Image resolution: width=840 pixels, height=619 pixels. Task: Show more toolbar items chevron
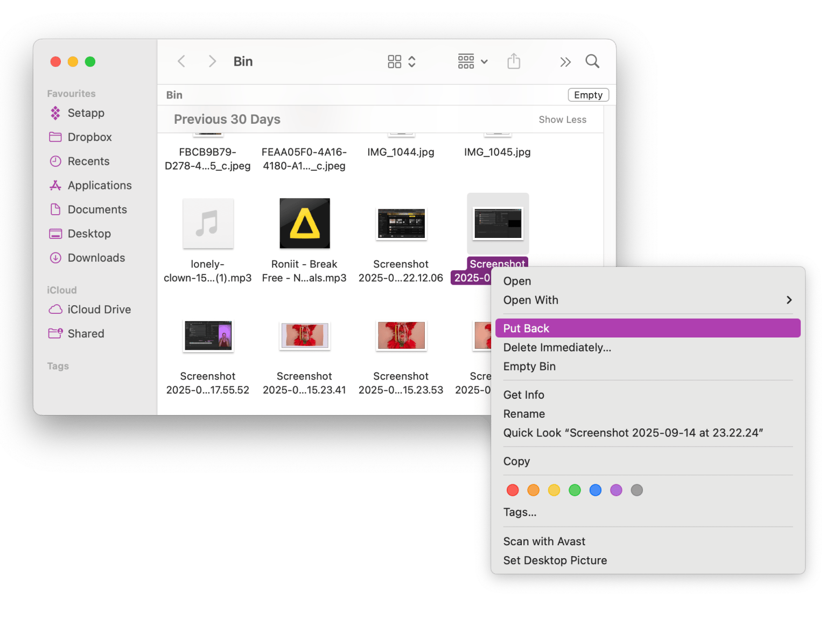[x=565, y=62]
